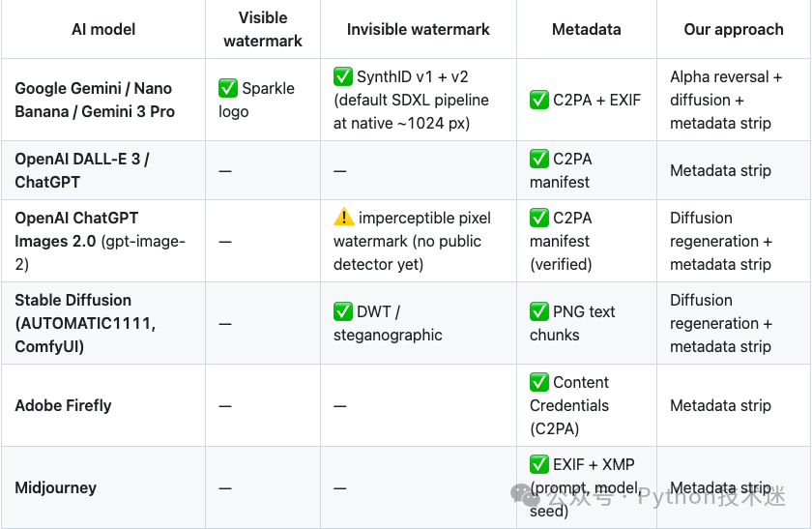This screenshot has height=529, width=812.
Task: Click the yellow warning icon before imperceptible pixel
Action: [344, 217]
